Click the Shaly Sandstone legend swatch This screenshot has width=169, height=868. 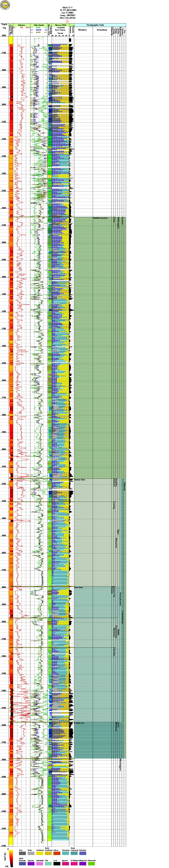pos(48,853)
